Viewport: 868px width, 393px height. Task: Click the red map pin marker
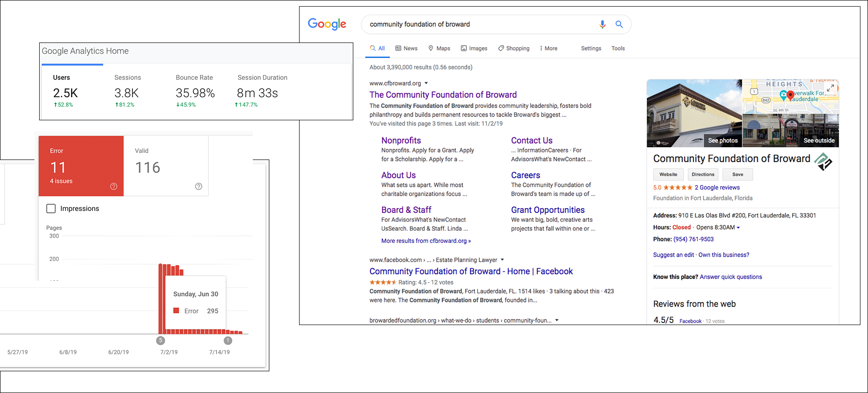[x=791, y=95]
